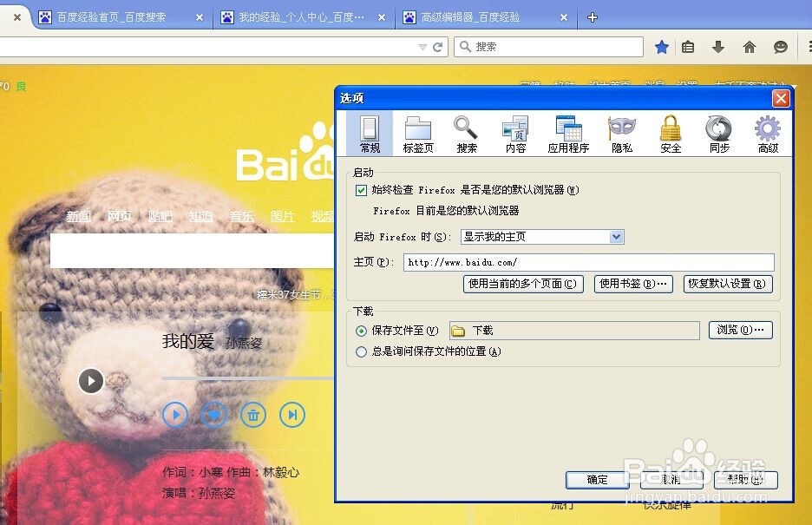Open 贴吧 link on Baidu page
The height and width of the screenshot is (525, 812).
pyautogui.click(x=160, y=216)
